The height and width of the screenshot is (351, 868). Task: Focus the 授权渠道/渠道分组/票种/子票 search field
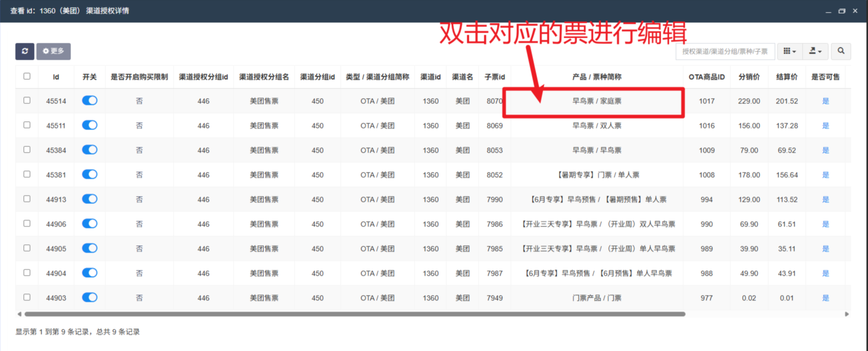click(725, 51)
